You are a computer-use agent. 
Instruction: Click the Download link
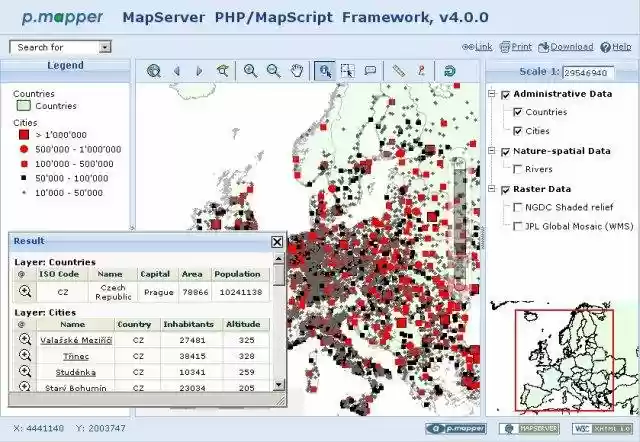(572, 47)
